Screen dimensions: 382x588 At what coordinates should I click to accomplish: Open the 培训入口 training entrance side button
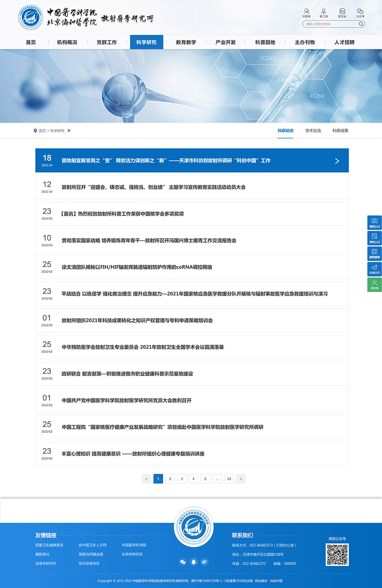[374, 222]
